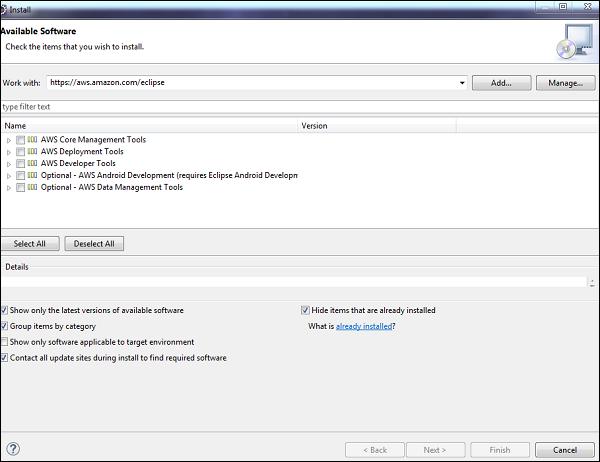Open the already installed link
The height and width of the screenshot is (462, 600).
tap(364, 326)
